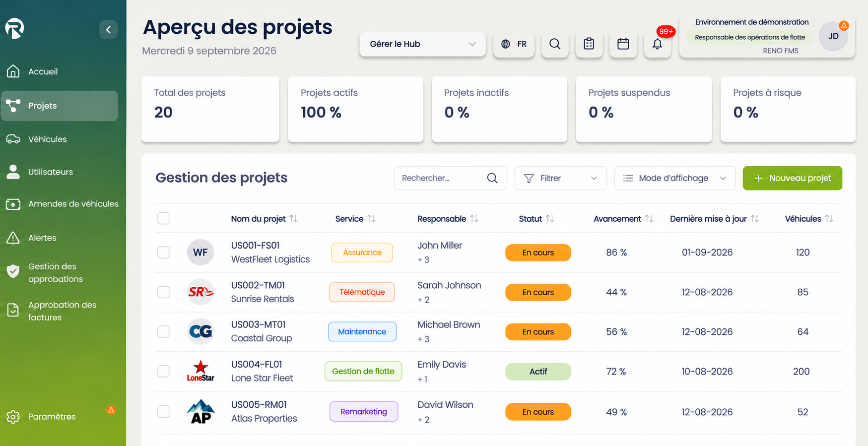Screen dimensions: 868x446
Task: Expand the Gérer le Hub dropdown
Action: click(422, 44)
